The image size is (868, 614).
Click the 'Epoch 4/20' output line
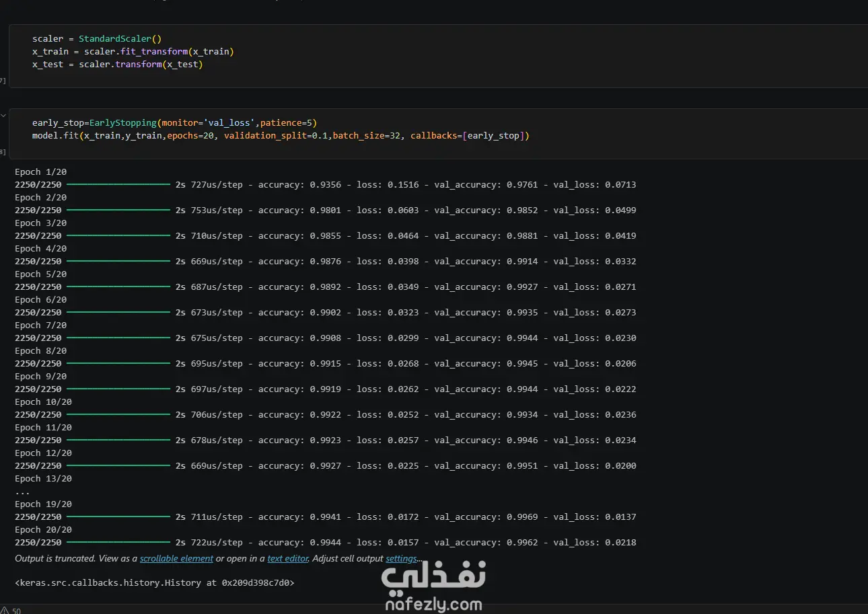(40, 249)
